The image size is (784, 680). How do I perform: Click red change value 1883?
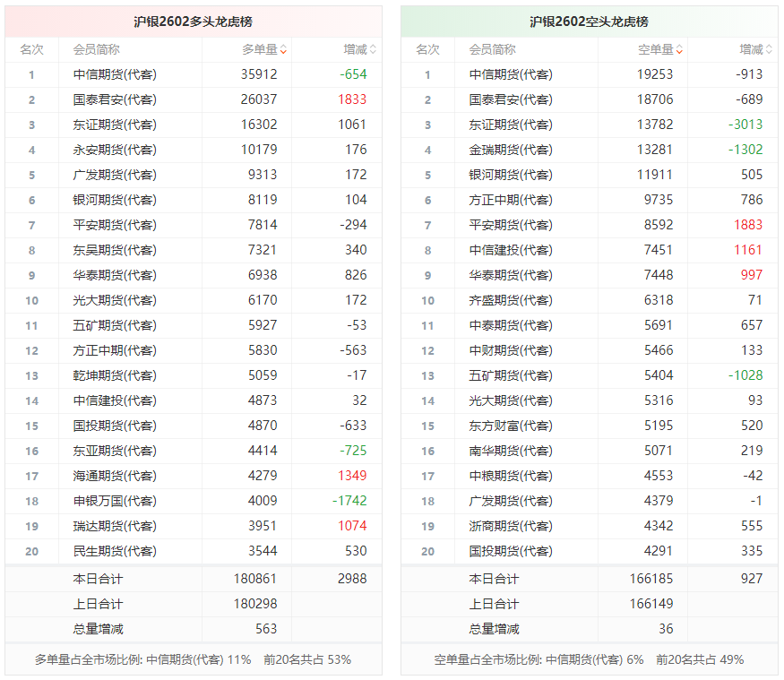pos(748,225)
